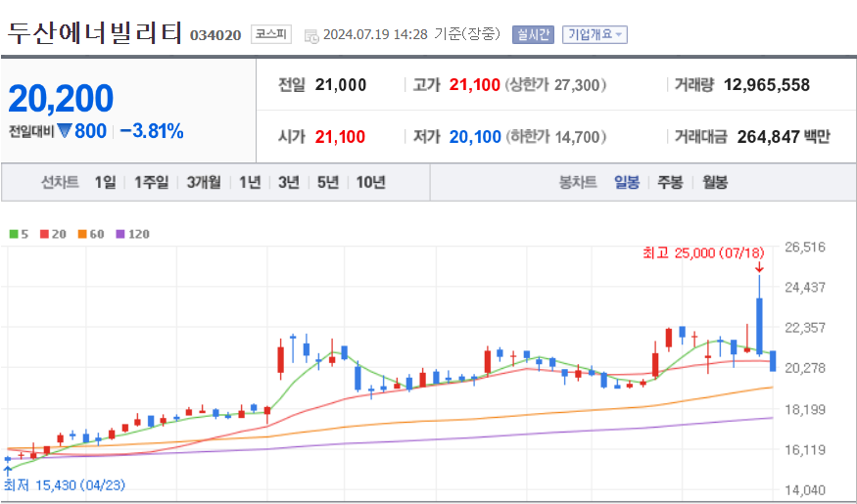Image resolution: width=857 pixels, height=504 pixels.
Task: Select the 3개월 line chart tab
Action: coord(204,182)
